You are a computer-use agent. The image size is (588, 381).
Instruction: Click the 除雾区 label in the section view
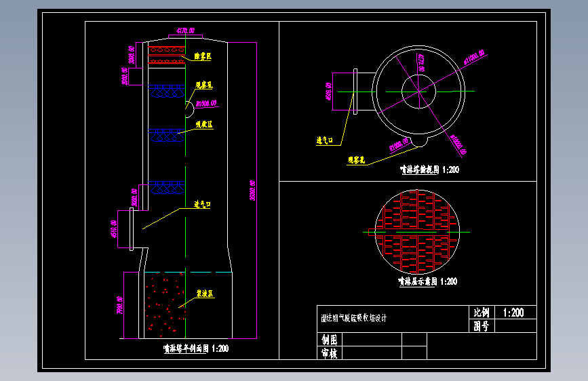click(203, 57)
